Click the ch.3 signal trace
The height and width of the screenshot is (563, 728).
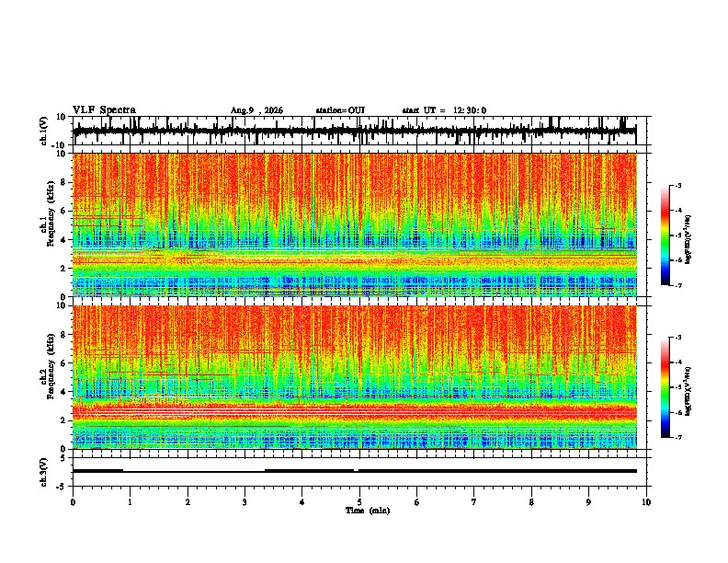tap(354, 471)
